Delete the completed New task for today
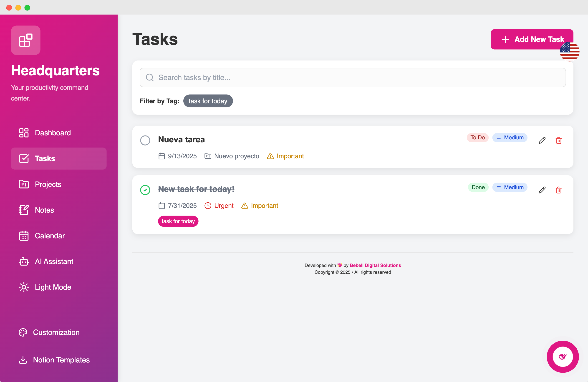 coord(559,190)
